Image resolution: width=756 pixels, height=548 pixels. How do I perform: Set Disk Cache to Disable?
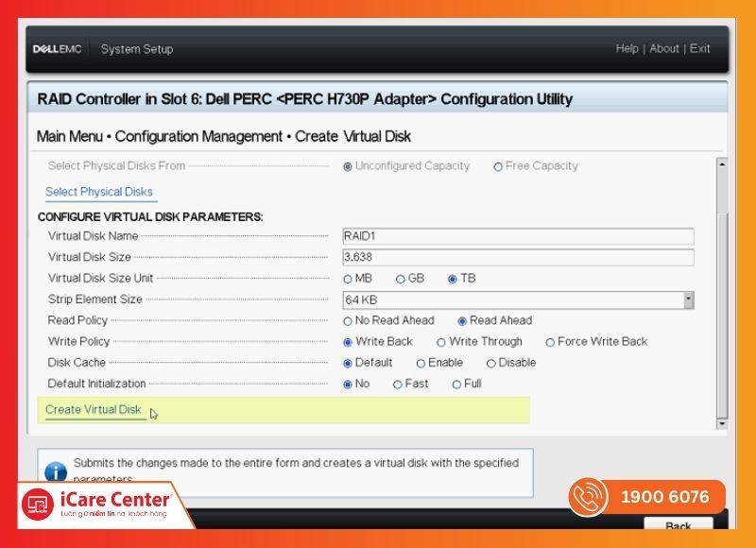click(x=491, y=364)
